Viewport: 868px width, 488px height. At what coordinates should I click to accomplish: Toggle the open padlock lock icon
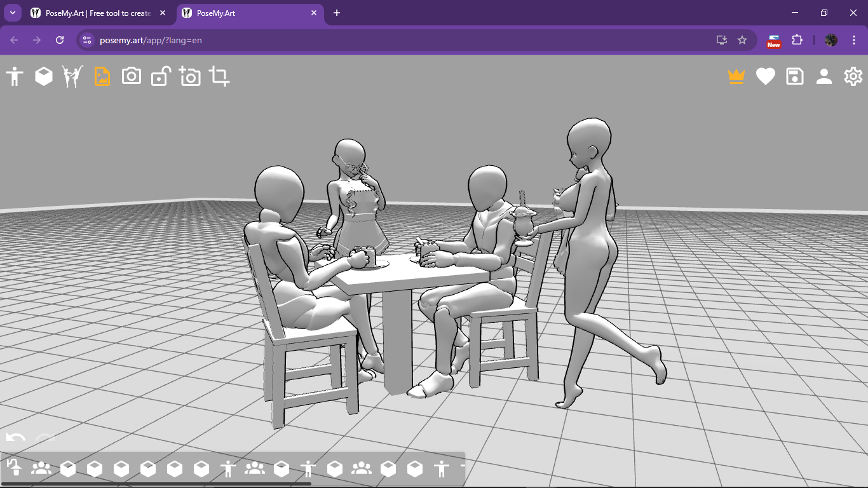pyautogui.click(x=160, y=77)
